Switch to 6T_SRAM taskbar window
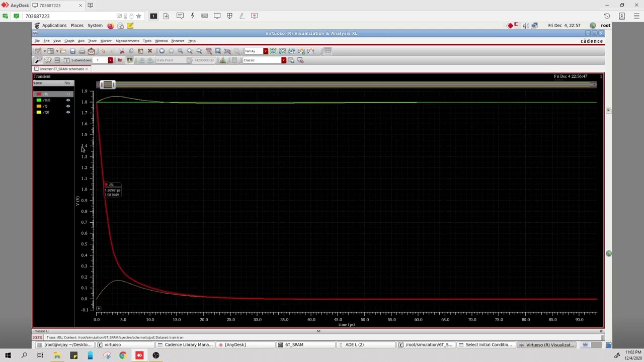The height and width of the screenshot is (362, 644). 306,345
